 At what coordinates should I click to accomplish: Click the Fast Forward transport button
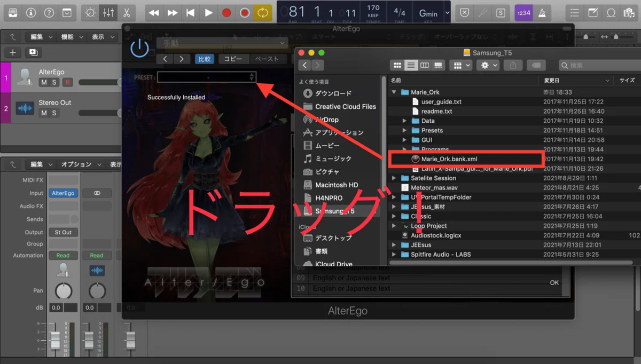click(x=173, y=12)
